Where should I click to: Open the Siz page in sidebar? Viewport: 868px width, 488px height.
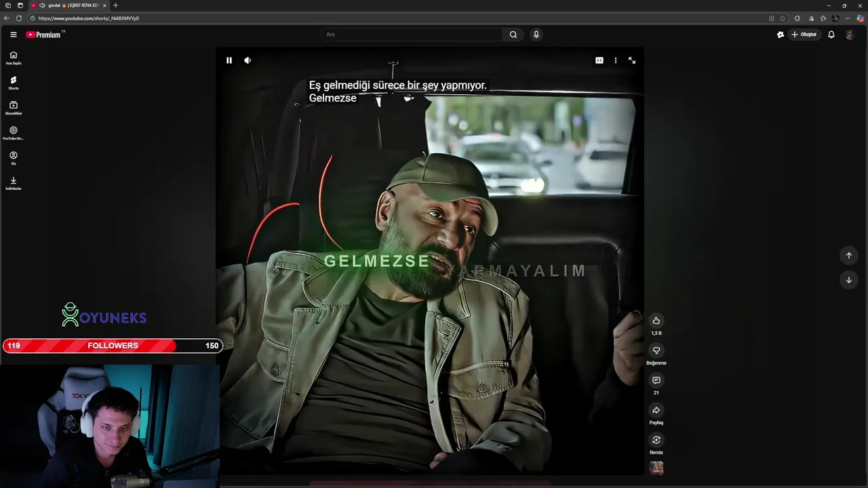[14, 158]
